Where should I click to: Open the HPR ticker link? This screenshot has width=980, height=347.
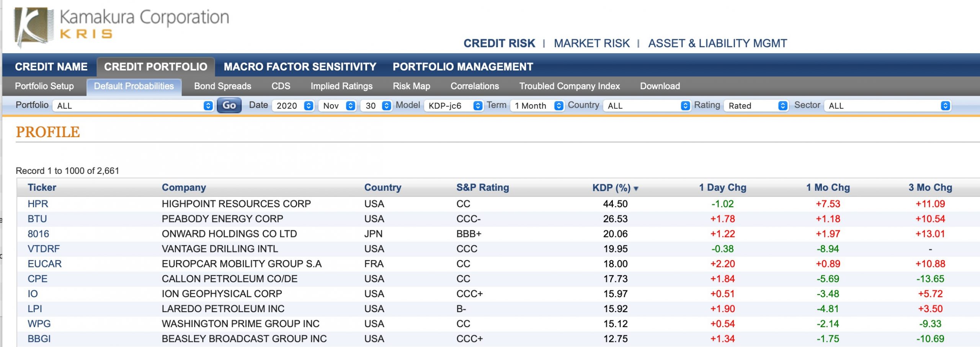pyautogui.click(x=38, y=204)
